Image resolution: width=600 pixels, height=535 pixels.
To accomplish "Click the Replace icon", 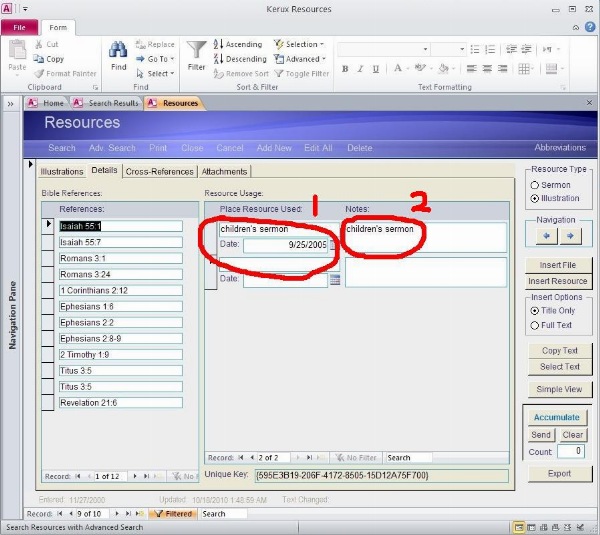I will (x=140, y=44).
